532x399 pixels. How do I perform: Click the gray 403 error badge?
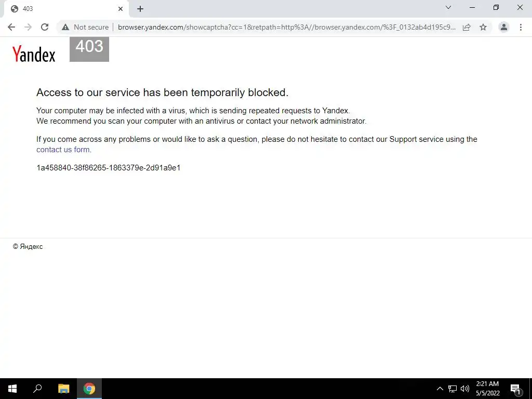(x=89, y=49)
